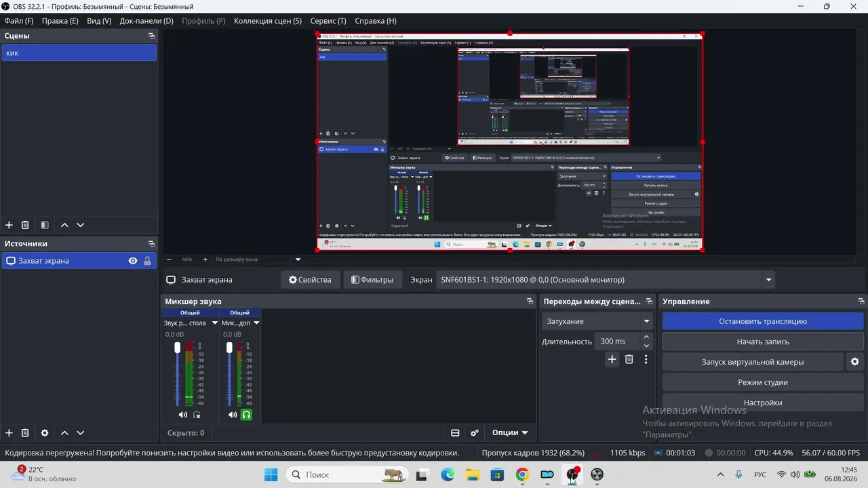Move the scene up in Scenes list
The image size is (868, 488).
(x=64, y=225)
